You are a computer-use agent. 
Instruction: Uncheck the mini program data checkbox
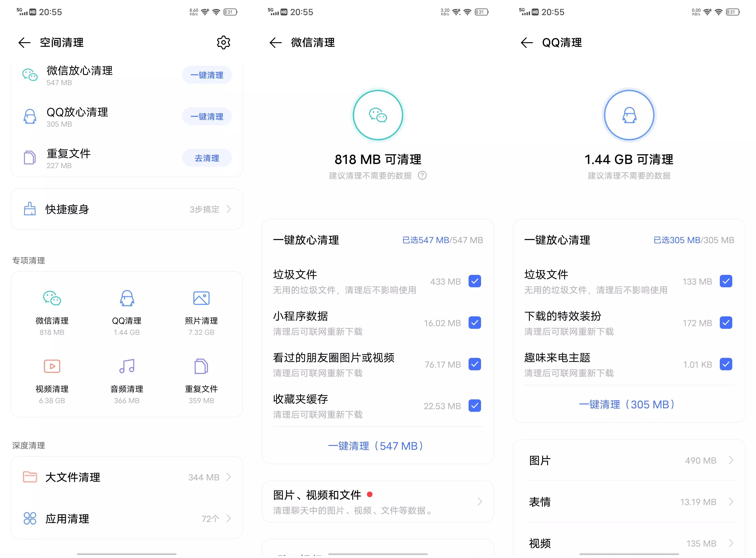point(474,323)
